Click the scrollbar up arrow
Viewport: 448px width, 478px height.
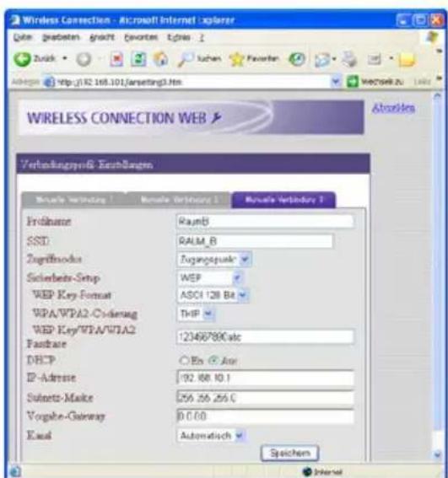coord(438,96)
